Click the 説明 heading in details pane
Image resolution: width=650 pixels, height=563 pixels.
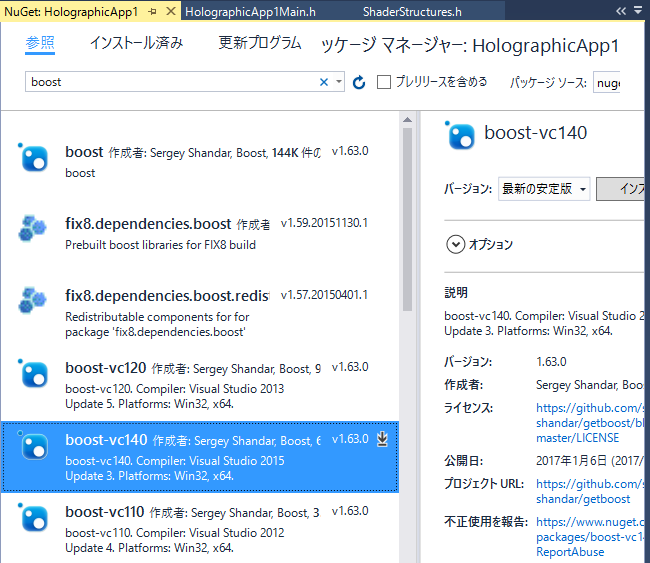(x=456, y=293)
